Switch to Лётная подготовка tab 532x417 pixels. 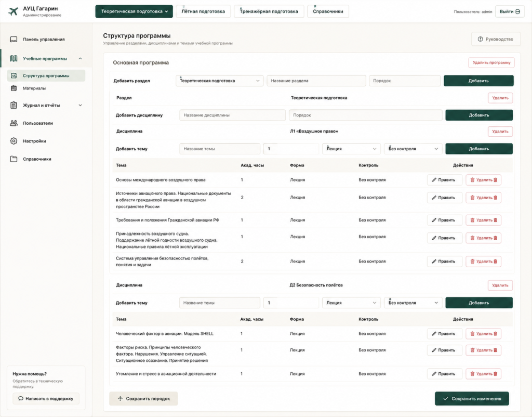click(x=203, y=11)
